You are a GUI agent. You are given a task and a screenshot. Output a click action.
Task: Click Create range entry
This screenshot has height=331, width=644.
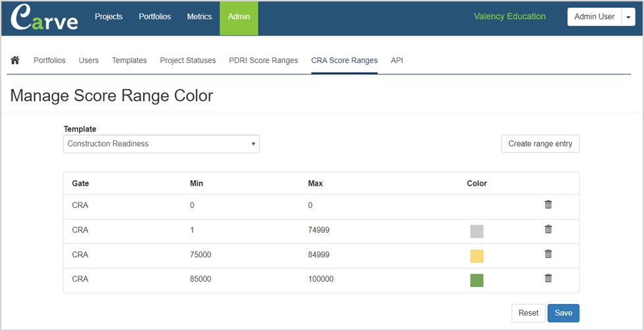pos(540,143)
